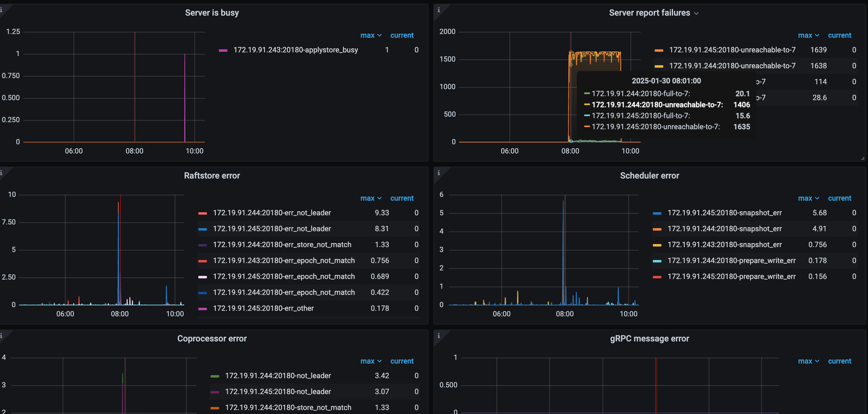Click info icon on Server report failures panel
Screen dimensions: 868x414
[438, 10]
